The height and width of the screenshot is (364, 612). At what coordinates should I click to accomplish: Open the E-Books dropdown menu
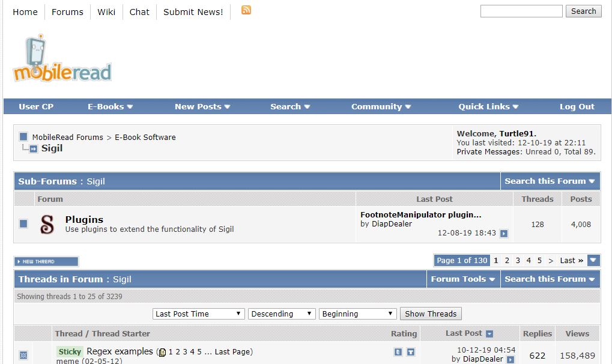110,107
